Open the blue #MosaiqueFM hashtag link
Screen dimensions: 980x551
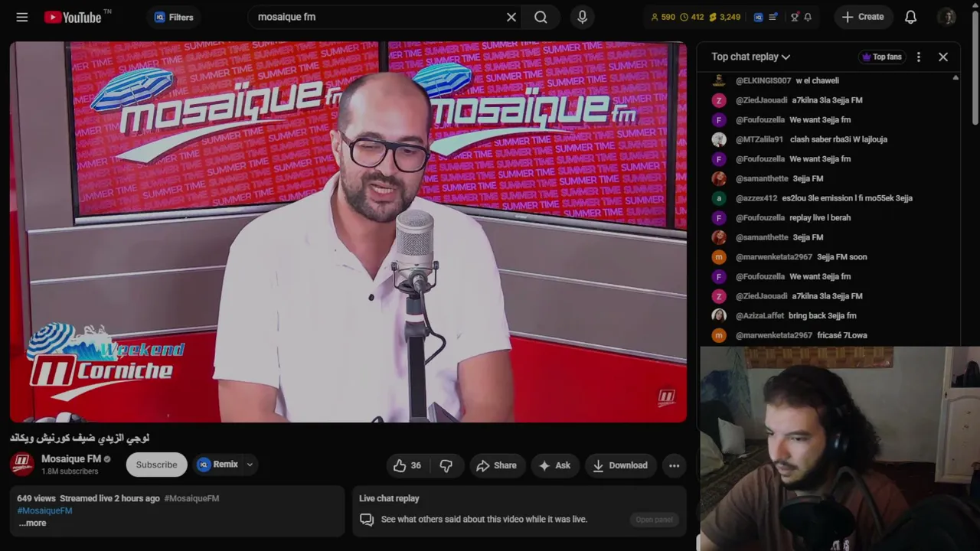click(x=44, y=510)
